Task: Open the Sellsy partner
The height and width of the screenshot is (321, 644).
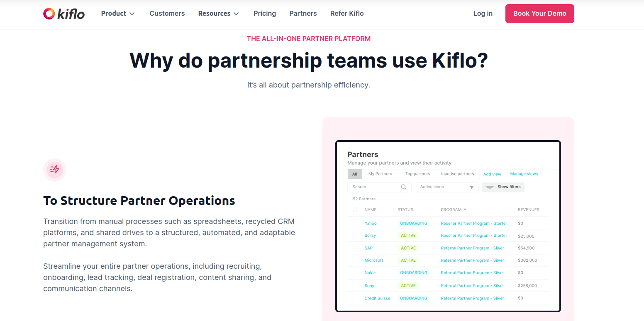Action: click(x=370, y=236)
